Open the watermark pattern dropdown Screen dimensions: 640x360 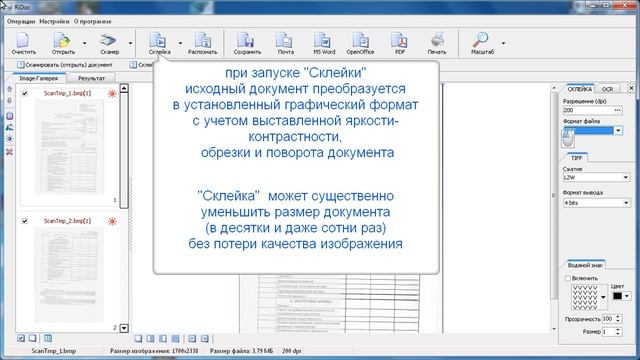tap(603, 297)
